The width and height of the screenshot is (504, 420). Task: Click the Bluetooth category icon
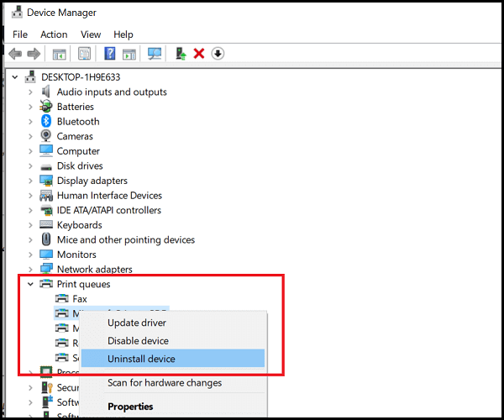click(x=46, y=121)
